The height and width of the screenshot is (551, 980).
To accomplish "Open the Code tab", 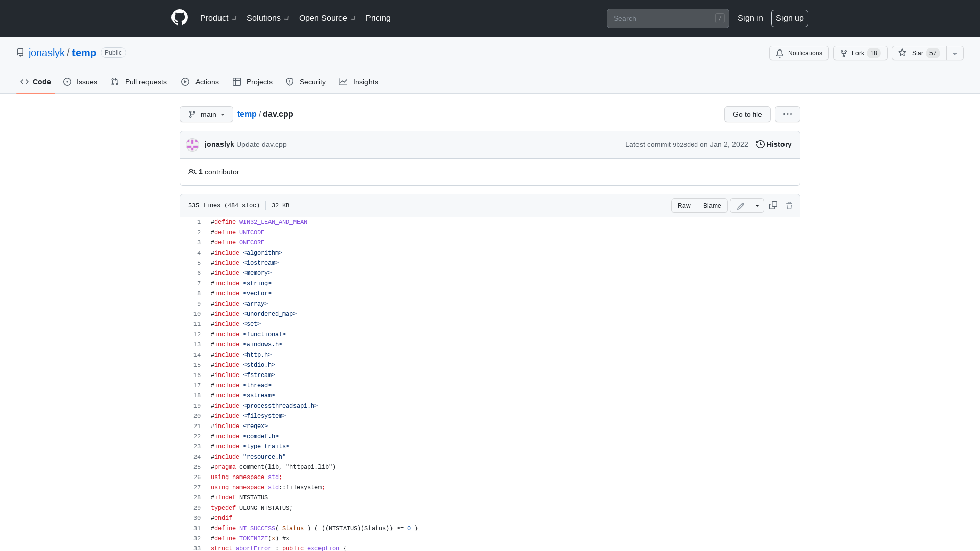I will click(36, 82).
